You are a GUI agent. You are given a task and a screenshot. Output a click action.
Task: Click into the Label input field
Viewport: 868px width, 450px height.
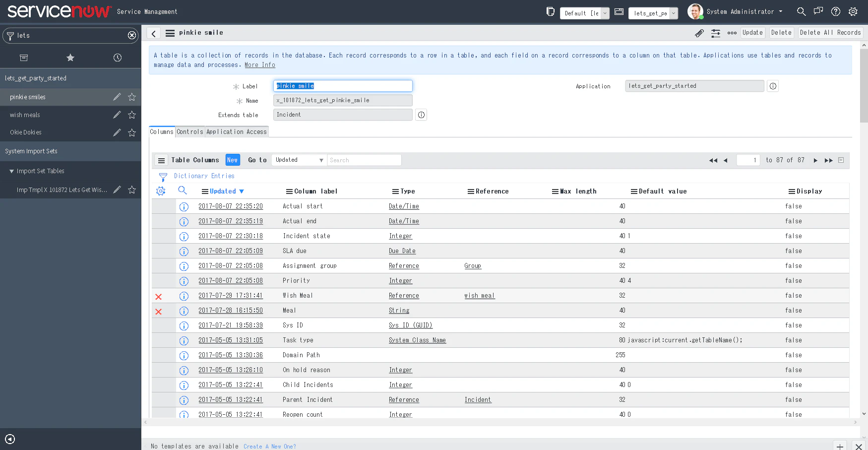343,86
